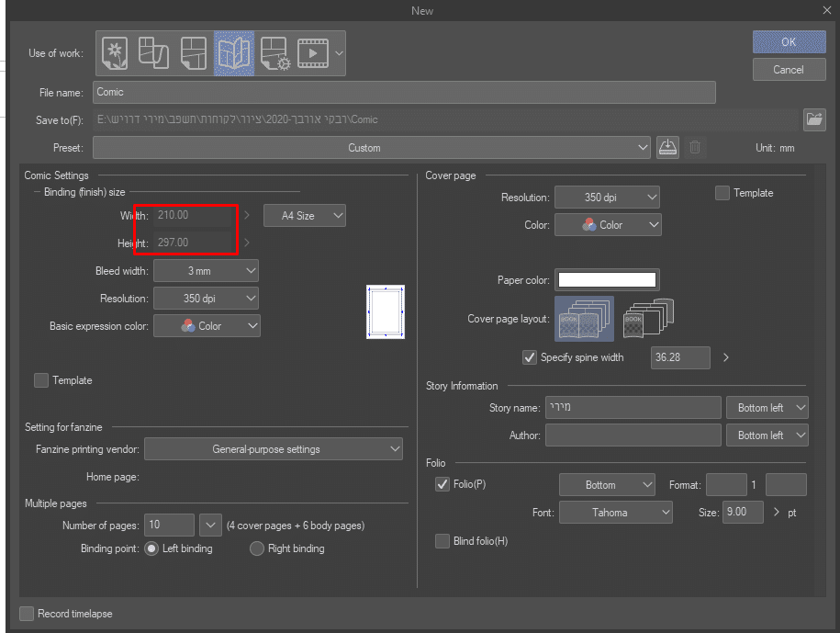The image size is (840, 633).
Task: Select Right binding radio button
Action: pos(257,548)
